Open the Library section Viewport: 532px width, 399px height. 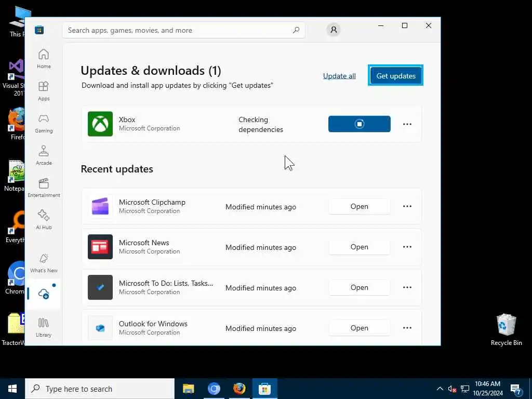[x=44, y=328]
